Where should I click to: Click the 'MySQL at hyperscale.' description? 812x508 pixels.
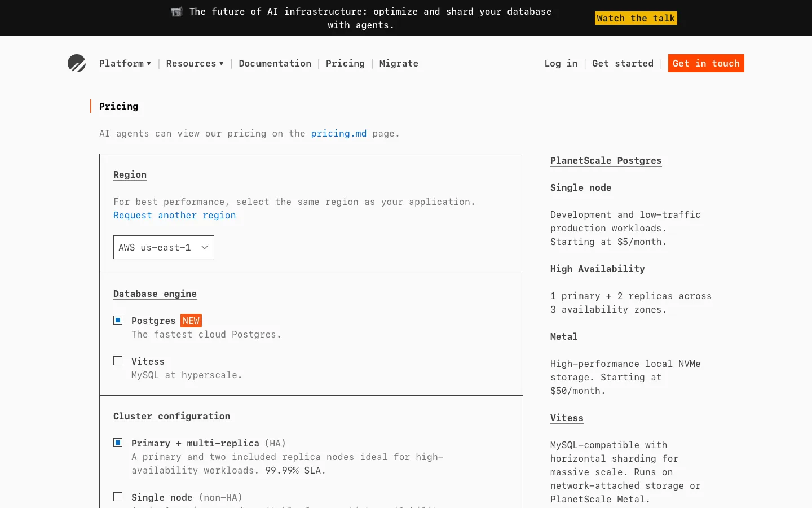pos(187,375)
